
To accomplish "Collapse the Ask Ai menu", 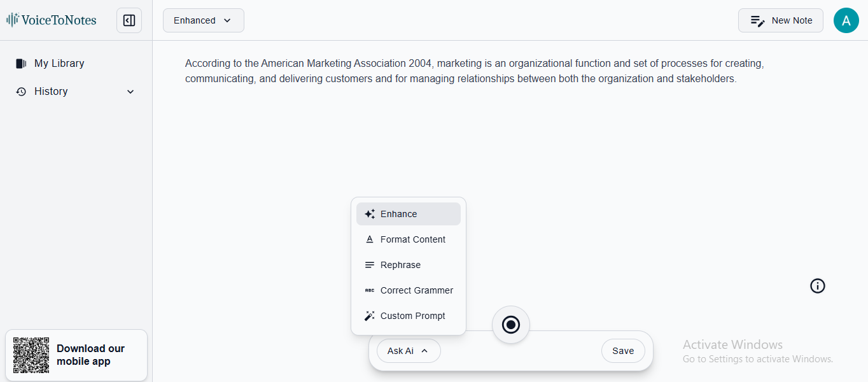I will pos(409,350).
